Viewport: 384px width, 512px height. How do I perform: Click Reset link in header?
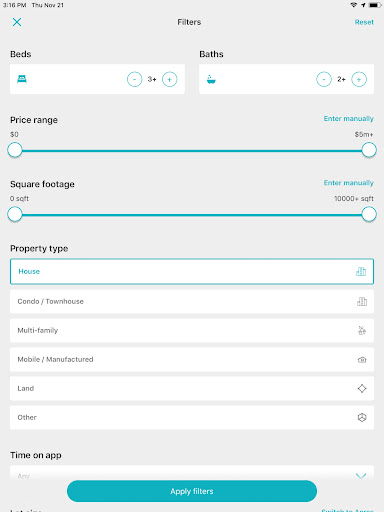(364, 22)
